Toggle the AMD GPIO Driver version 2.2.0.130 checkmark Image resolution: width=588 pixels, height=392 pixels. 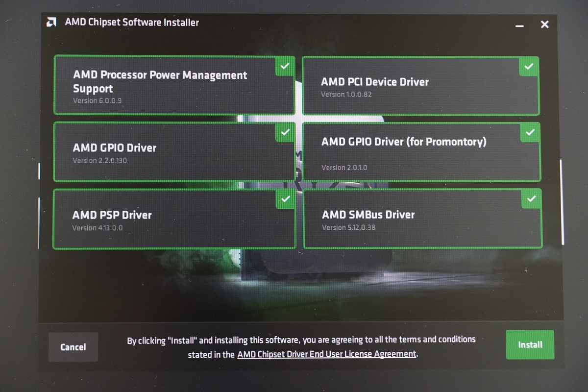coord(285,132)
